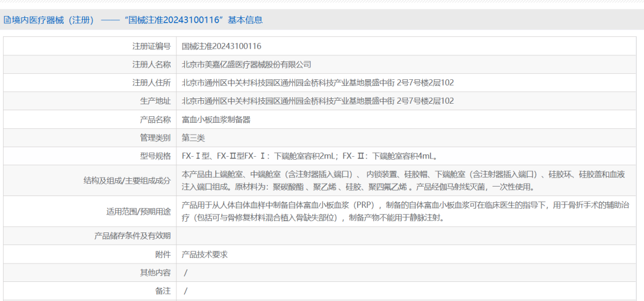Click the 注册人名称 row label
This screenshot has width=644, height=301.
[x=151, y=64]
